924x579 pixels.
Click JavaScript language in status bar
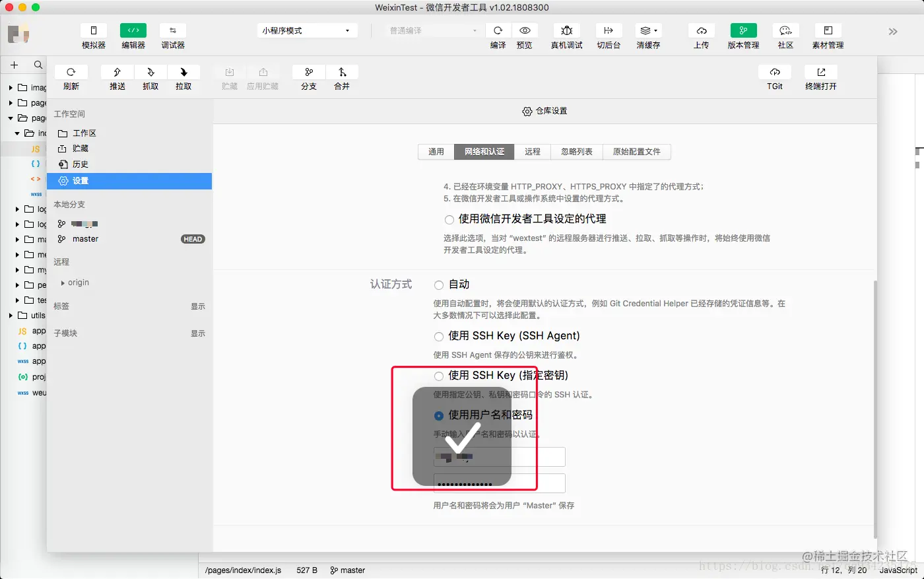tap(898, 570)
